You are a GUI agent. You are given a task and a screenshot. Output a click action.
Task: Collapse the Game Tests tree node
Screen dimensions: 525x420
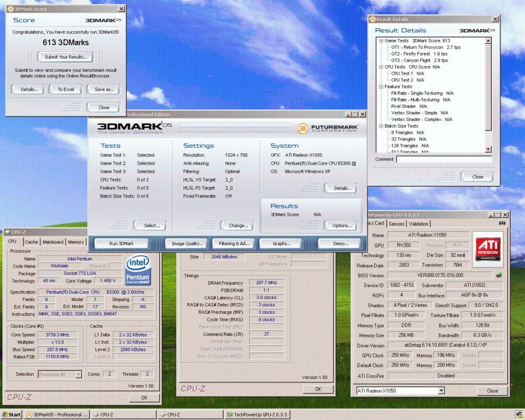(x=381, y=41)
